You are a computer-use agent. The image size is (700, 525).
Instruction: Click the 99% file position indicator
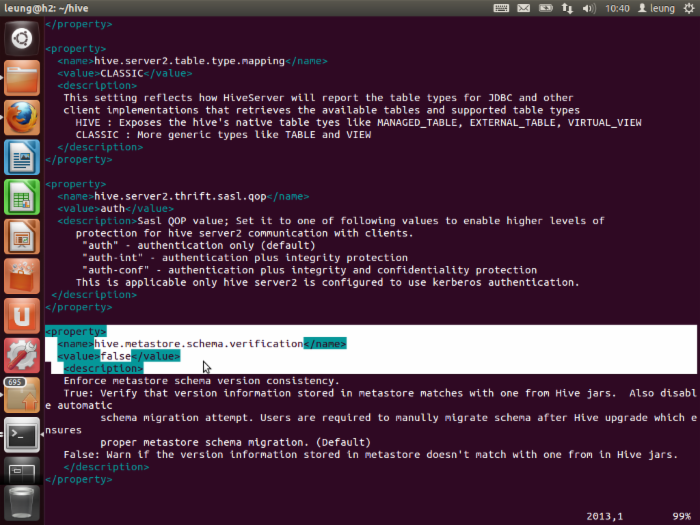(x=682, y=517)
